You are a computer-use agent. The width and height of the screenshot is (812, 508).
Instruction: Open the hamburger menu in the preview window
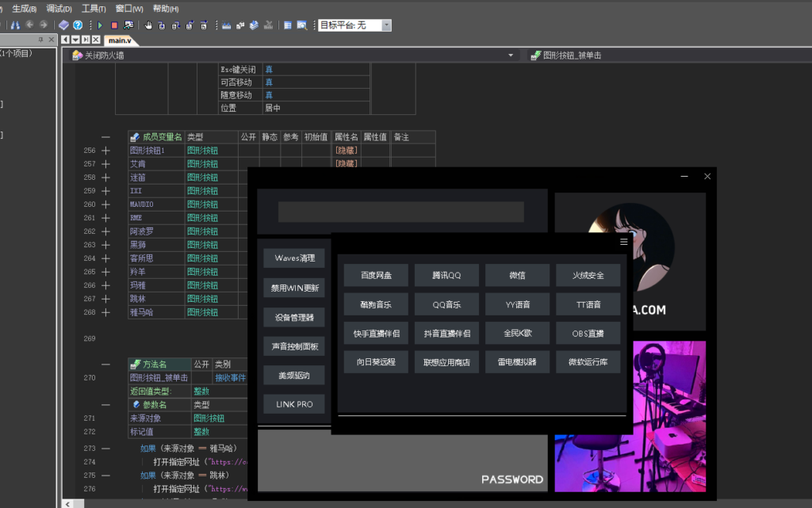[623, 242]
